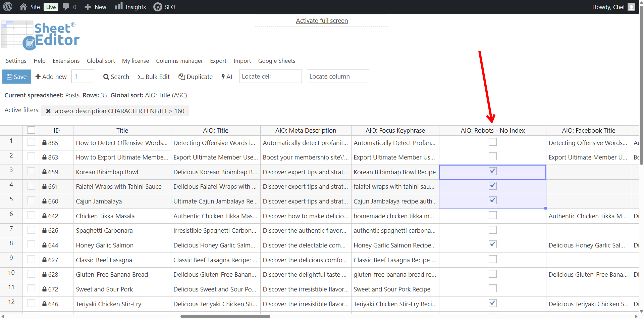Click the Site home icon
Image resolution: width=644 pixels, height=319 pixels.
(x=23, y=7)
